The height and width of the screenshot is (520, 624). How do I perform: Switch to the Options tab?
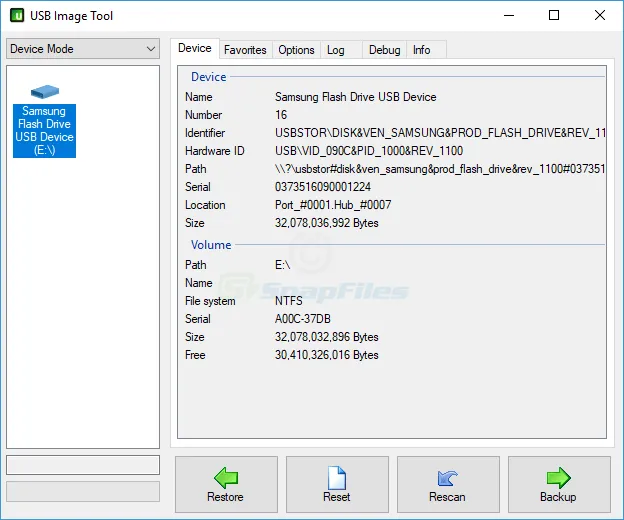[x=296, y=50]
